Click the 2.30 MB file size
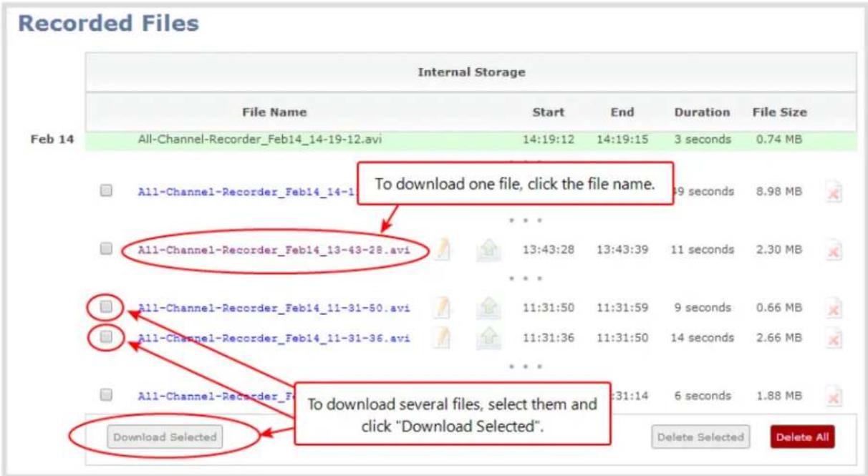 779,250
